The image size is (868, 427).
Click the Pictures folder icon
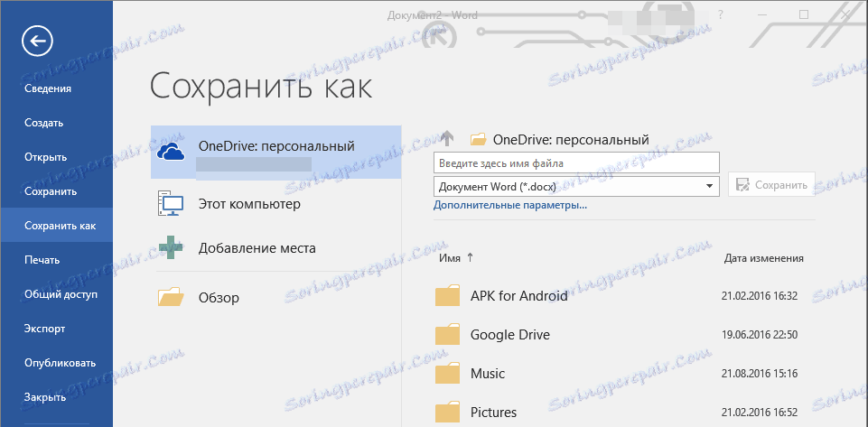pos(447,413)
